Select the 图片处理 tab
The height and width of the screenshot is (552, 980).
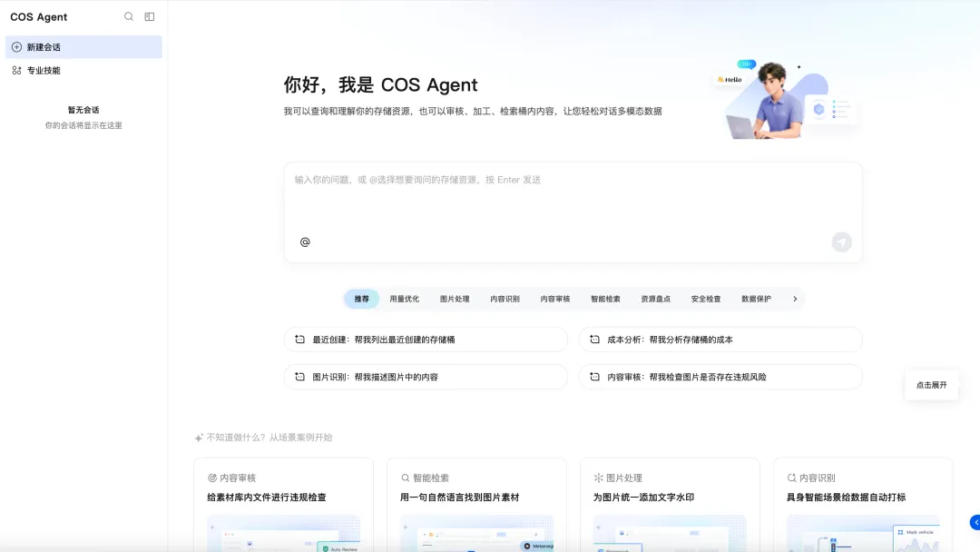pos(455,299)
